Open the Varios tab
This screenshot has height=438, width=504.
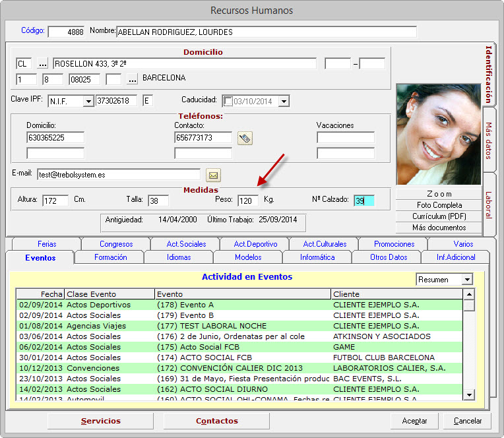pos(463,244)
